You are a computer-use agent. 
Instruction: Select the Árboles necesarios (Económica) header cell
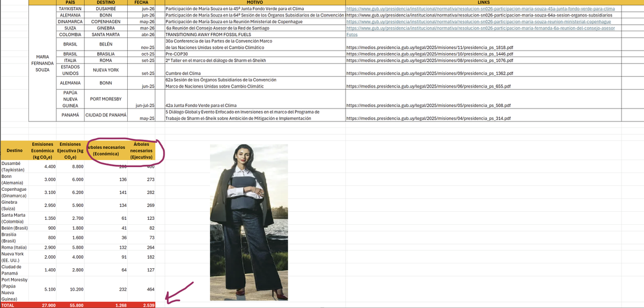[106, 151]
